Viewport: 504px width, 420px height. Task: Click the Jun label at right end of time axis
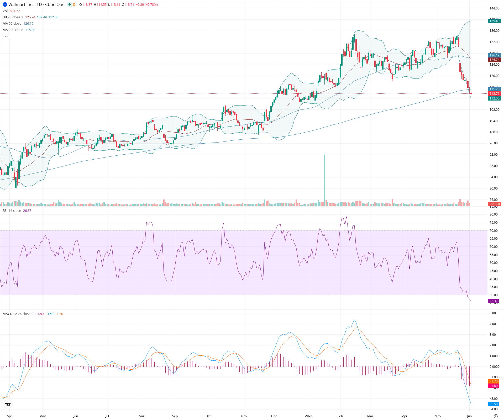(x=469, y=416)
